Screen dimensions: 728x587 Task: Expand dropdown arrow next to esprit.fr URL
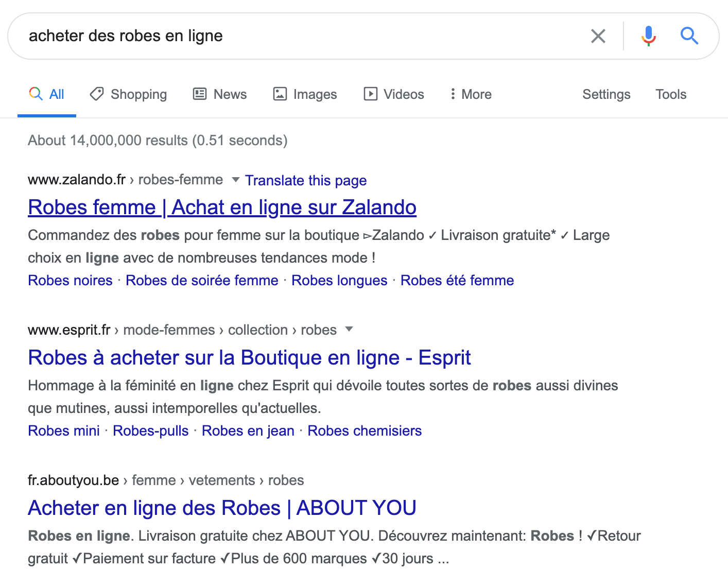tap(349, 330)
